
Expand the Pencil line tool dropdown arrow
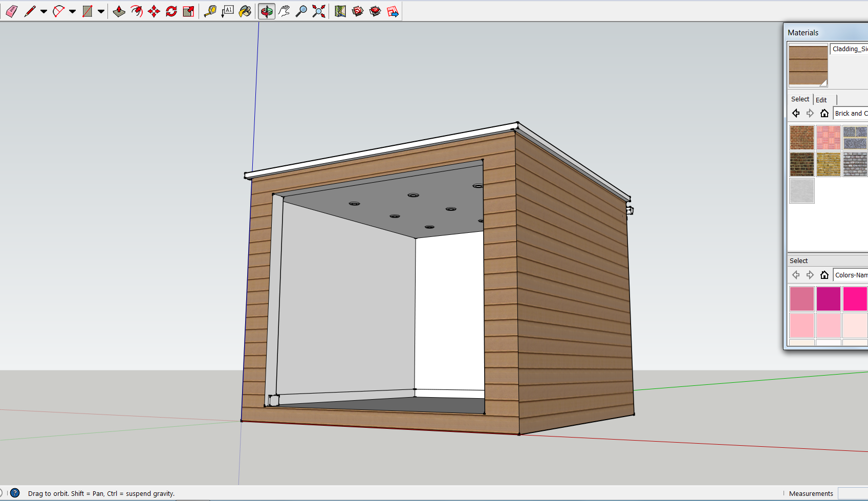click(x=44, y=11)
